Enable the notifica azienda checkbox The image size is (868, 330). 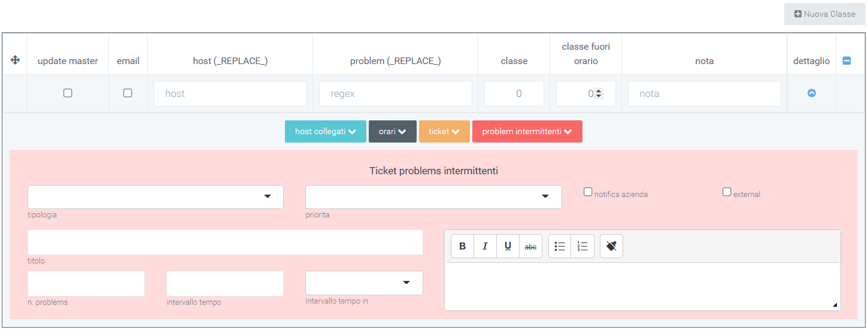click(x=588, y=192)
